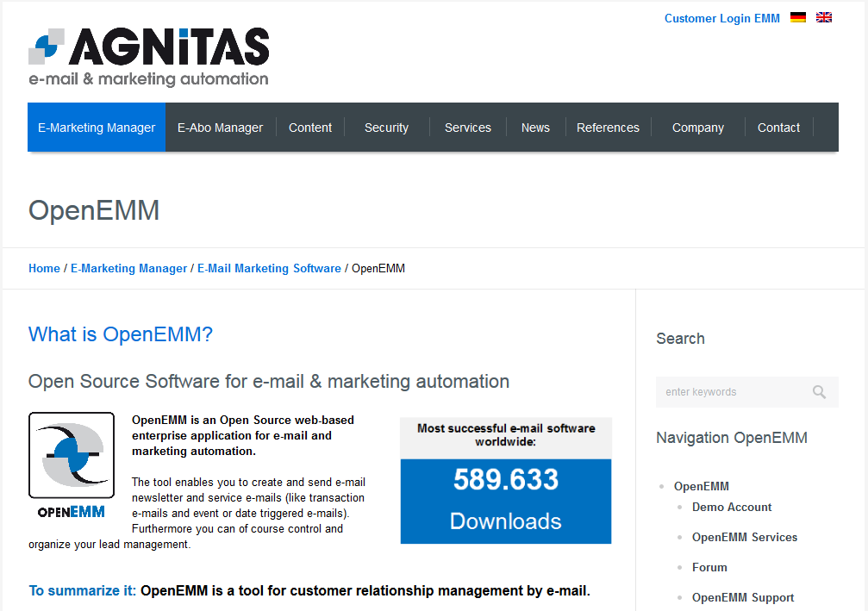This screenshot has height=611, width=868.
Task: Follow the E-Mail Marketing Software breadcrumb
Action: tap(269, 268)
